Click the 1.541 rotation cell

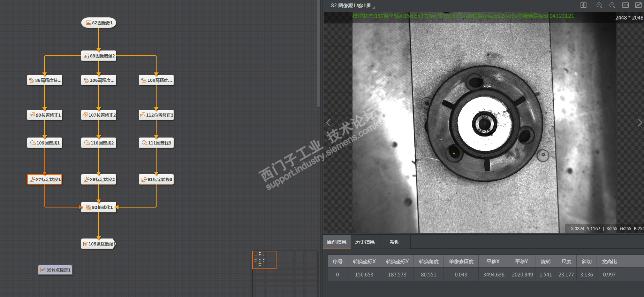point(546,274)
